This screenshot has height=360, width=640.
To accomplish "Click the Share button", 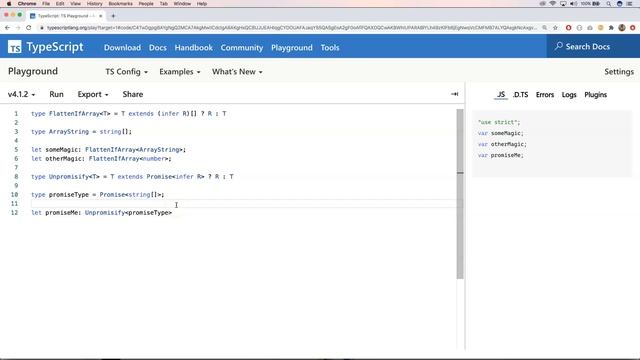I will click(133, 94).
